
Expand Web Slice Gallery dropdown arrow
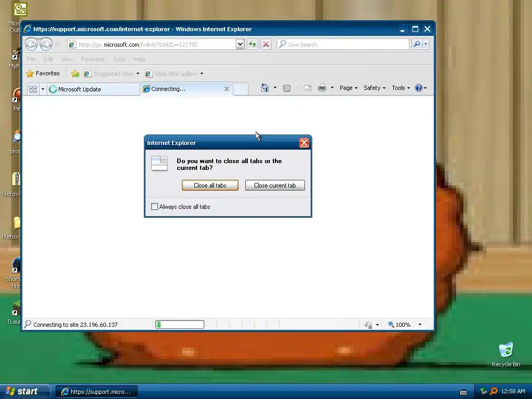coord(202,74)
